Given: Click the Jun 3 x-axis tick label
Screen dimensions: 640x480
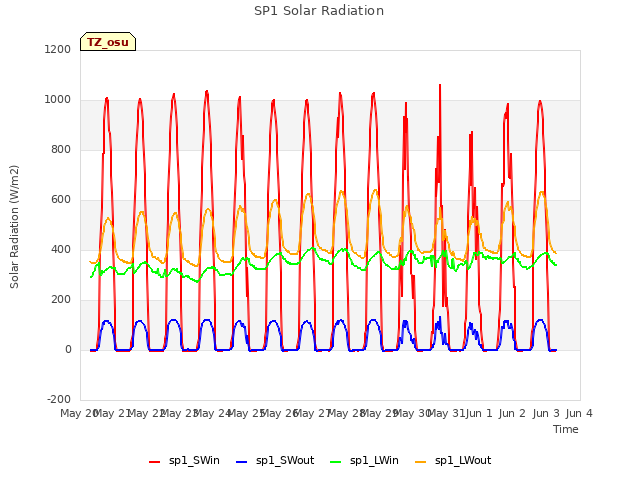Looking at the screenshot, I should point(546,413).
